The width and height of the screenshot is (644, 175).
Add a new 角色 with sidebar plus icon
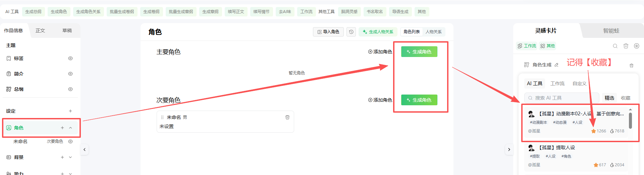click(x=62, y=128)
